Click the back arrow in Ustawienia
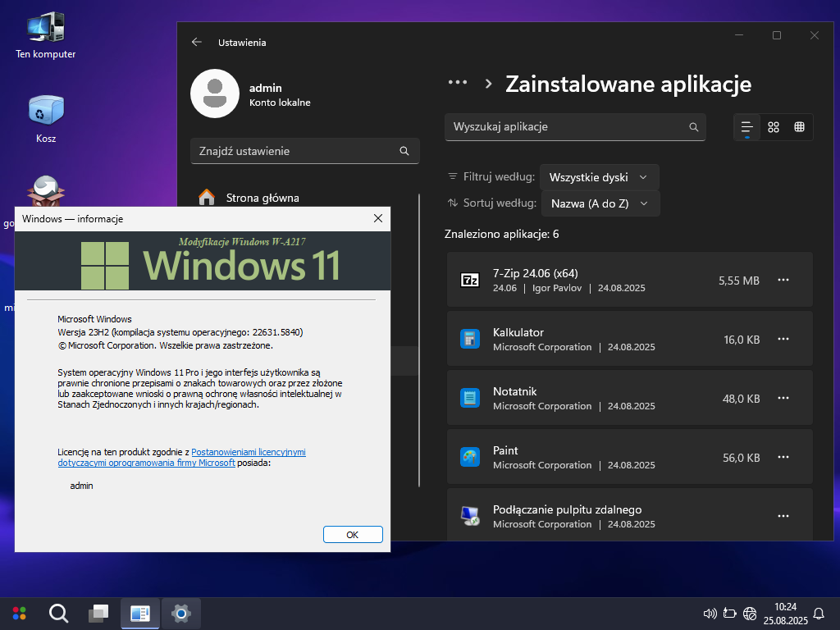 [x=196, y=42]
